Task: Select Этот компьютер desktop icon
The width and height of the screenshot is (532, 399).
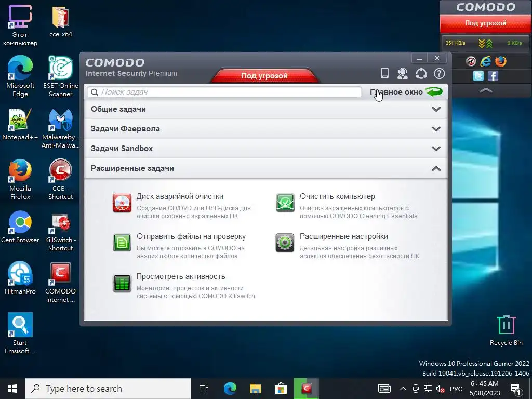Action: pyautogui.click(x=20, y=25)
